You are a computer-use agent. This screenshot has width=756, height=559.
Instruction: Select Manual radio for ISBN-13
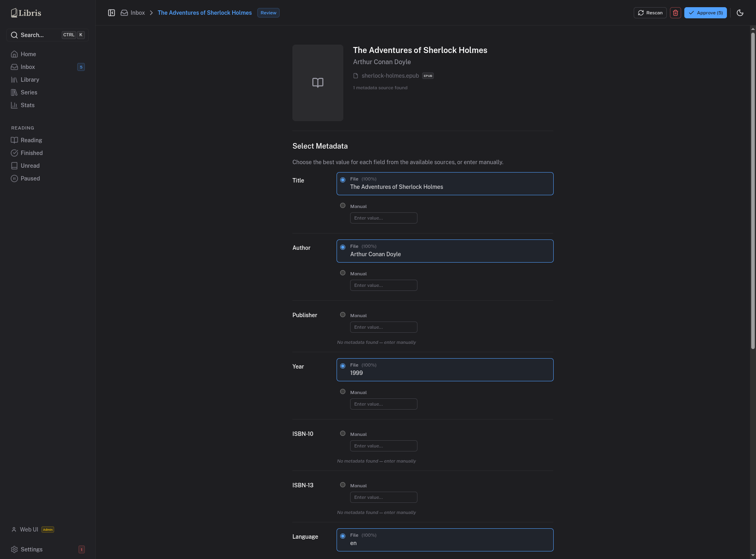343,485
